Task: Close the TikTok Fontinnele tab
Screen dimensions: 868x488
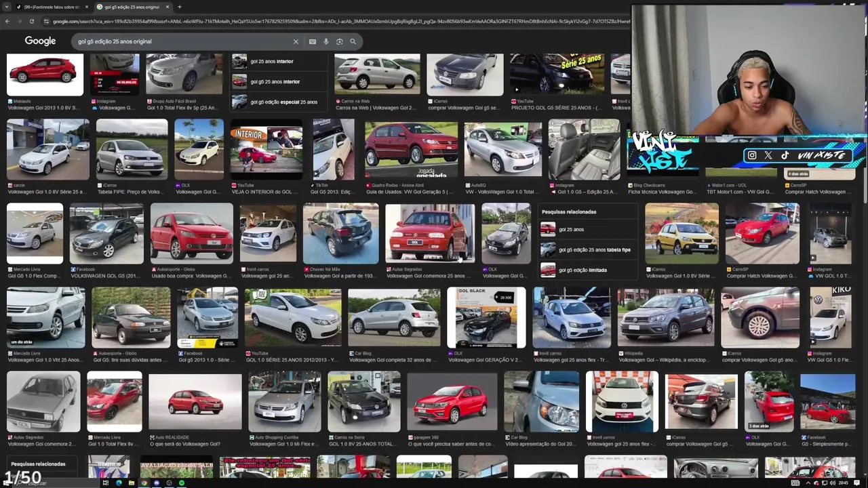Action: 86,7
